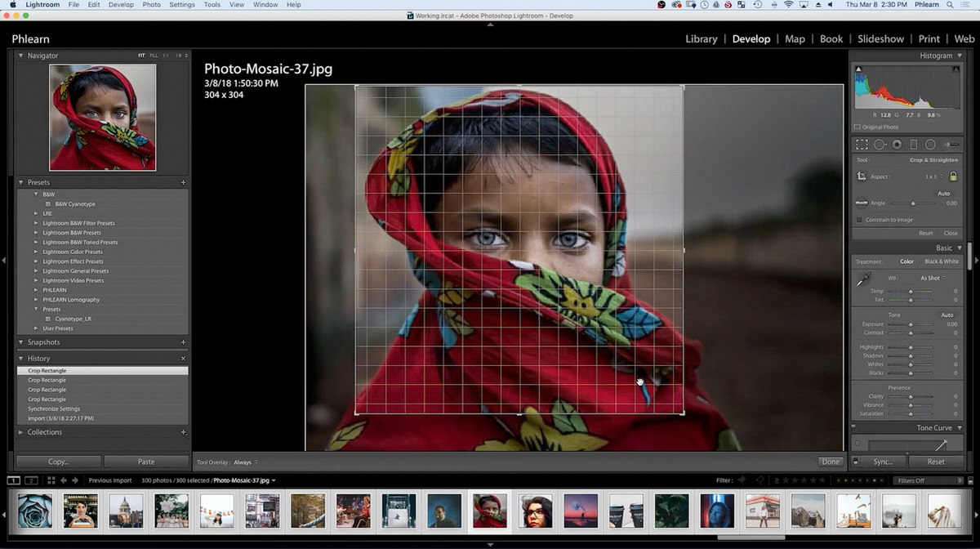Select the Red Eye Correction tool
Screen dimensions: 980x549
tap(897, 145)
